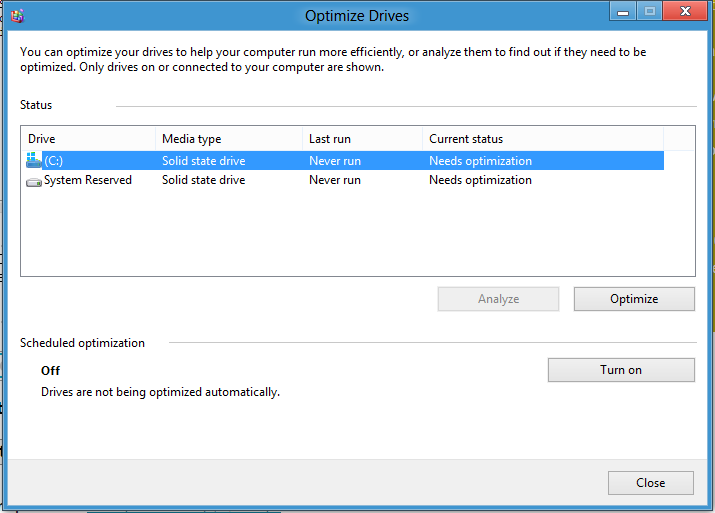715x513 pixels.
Task: Turn on scheduled optimization
Action: click(x=621, y=370)
